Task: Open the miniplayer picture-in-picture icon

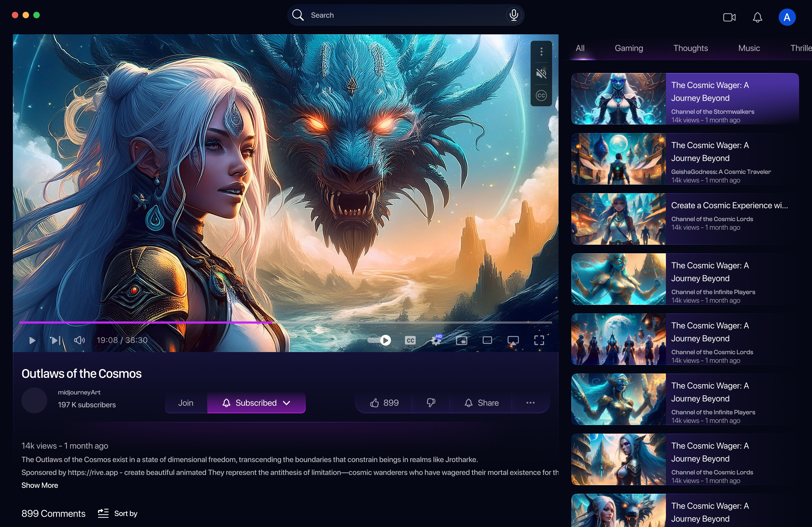Action: (462, 340)
